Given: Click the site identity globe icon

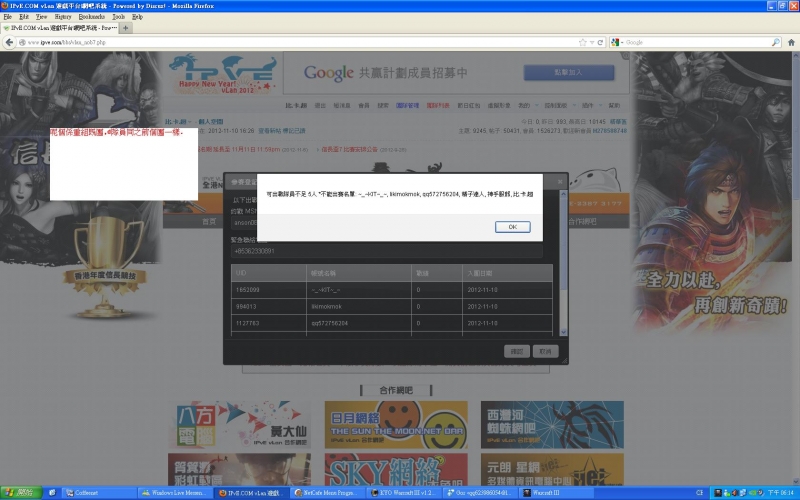Looking at the screenshot, I should tap(22, 42).
